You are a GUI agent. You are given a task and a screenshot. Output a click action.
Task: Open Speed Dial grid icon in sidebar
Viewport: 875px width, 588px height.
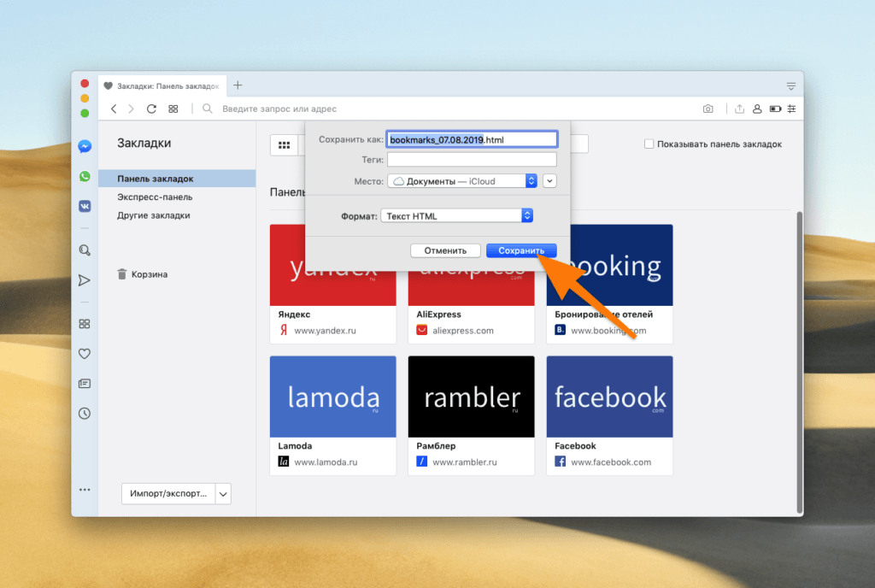point(85,324)
